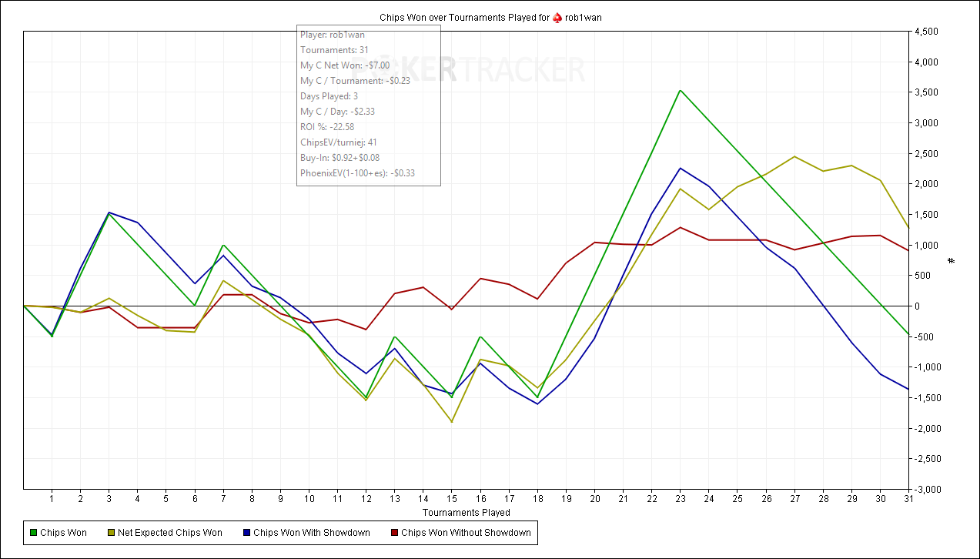
Task: Click the red Chips Won Without Showdown swatch
Action: tap(393, 533)
